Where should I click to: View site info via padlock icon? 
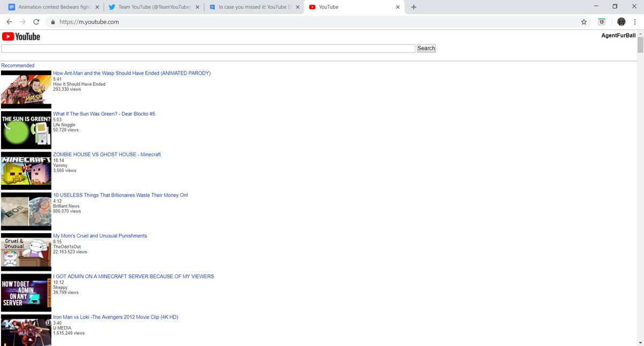click(52, 22)
